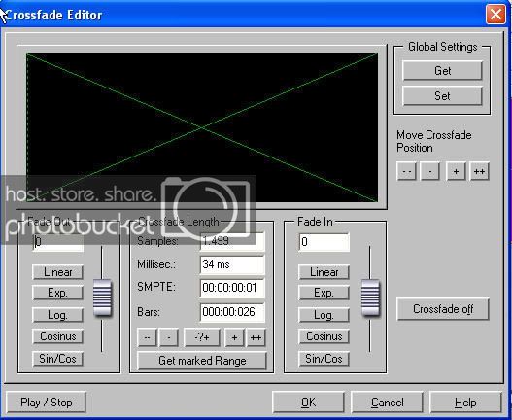This screenshot has height=420, width=512.
Task: Select Exp. curve for Fade Out
Action: [x=57, y=293]
